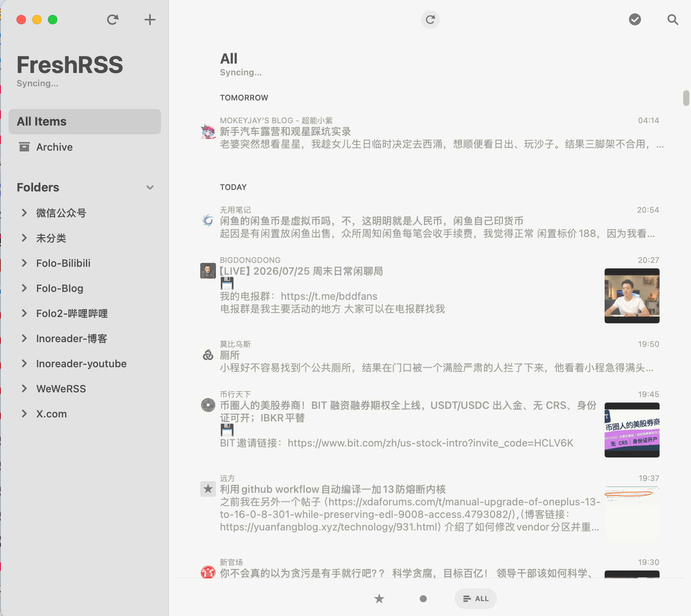Select the WeWeRSS folder label
This screenshot has width=691, height=616.
61,389
